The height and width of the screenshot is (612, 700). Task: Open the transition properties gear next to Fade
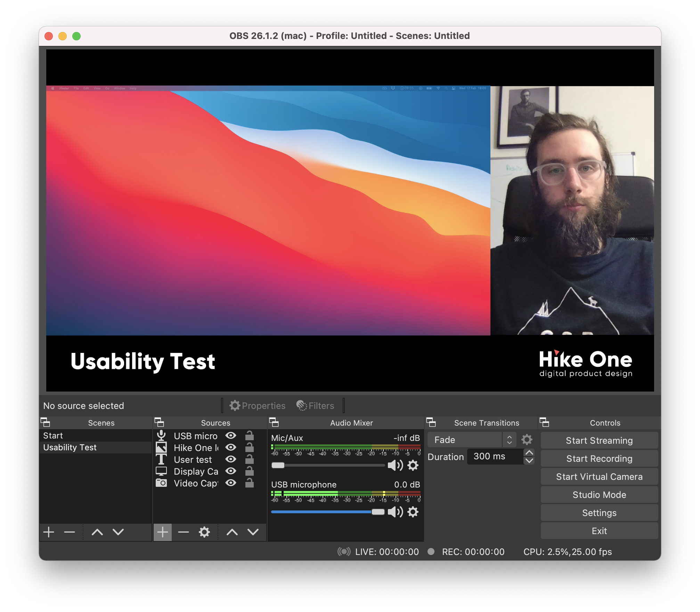(x=527, y=440)
